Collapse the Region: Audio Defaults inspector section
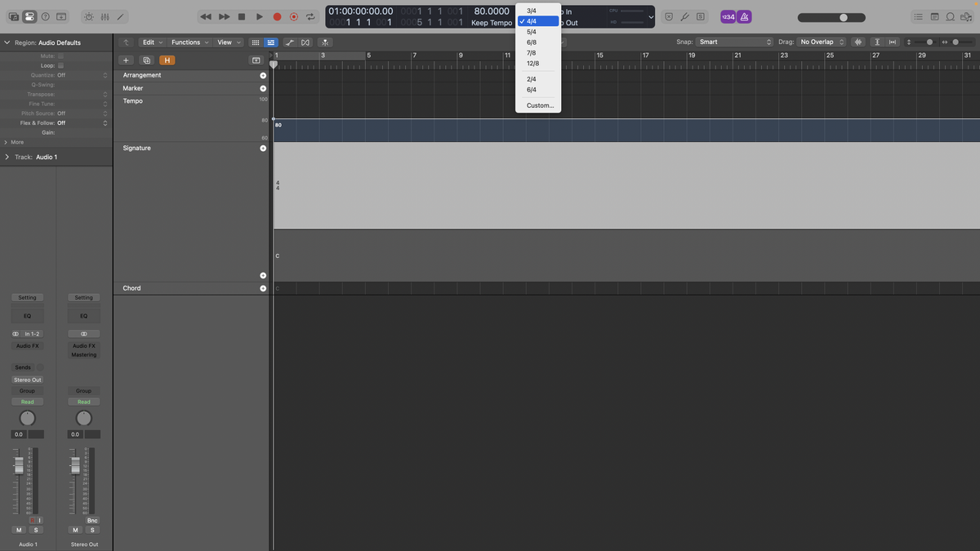 (x=7, y=42)
